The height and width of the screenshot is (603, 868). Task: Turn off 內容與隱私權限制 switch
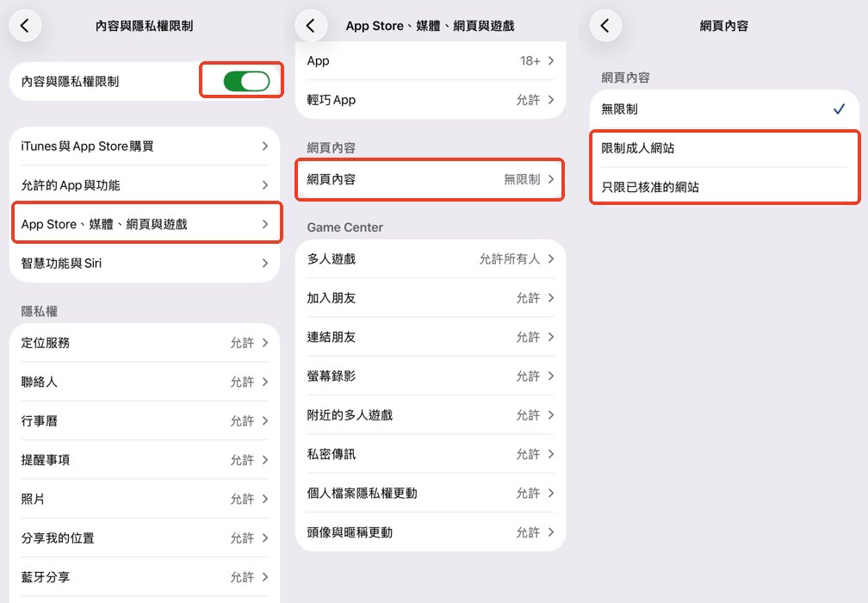pyautogui.click(x=246, y=82)
